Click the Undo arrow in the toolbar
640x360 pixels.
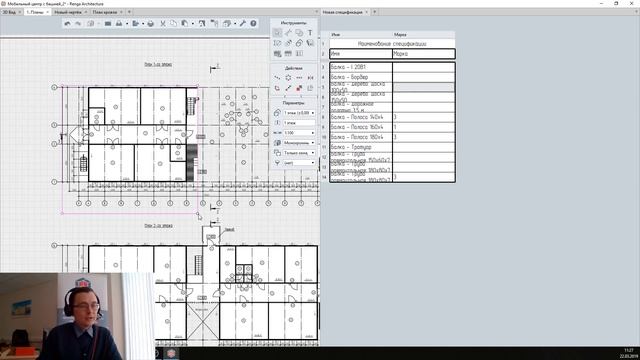(67, 24)
